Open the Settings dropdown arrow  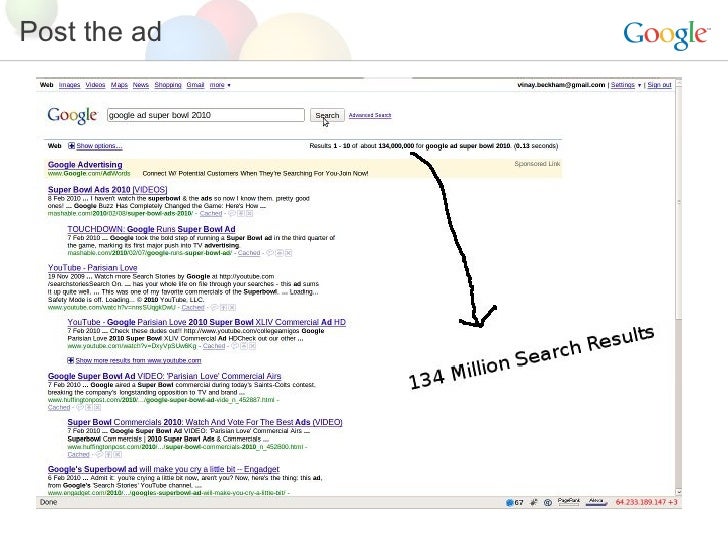(x=639, y=85)
